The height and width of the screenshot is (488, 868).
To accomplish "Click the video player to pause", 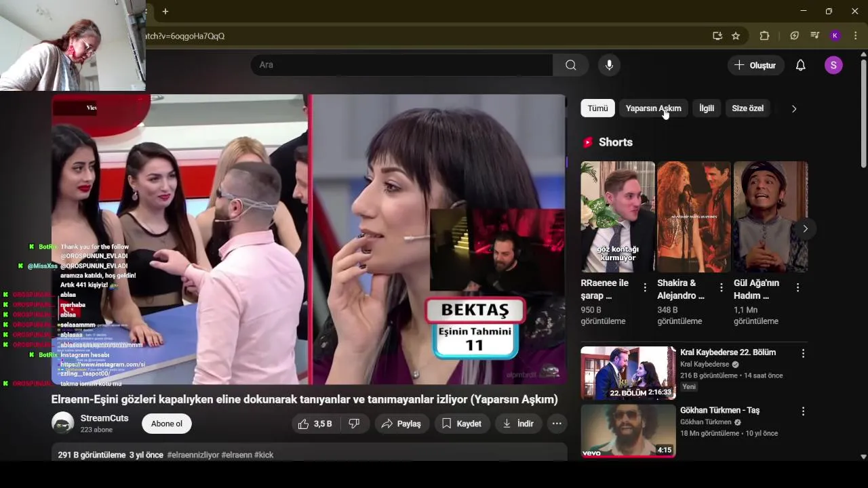I will pyautogui.click(x=309, y=239).
